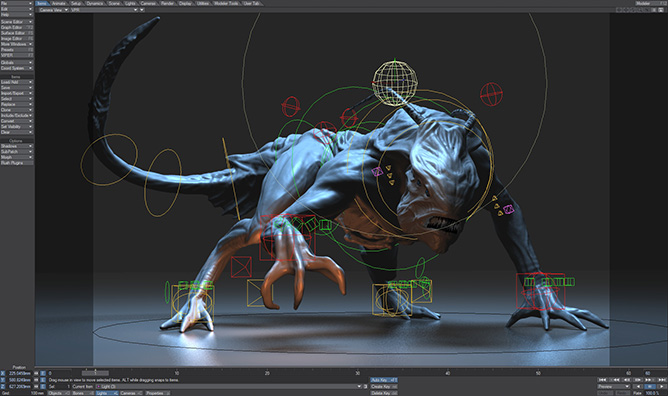This screenshot has height=396, width=668.
Task: Play animation forward
Action: pos(661,386)
